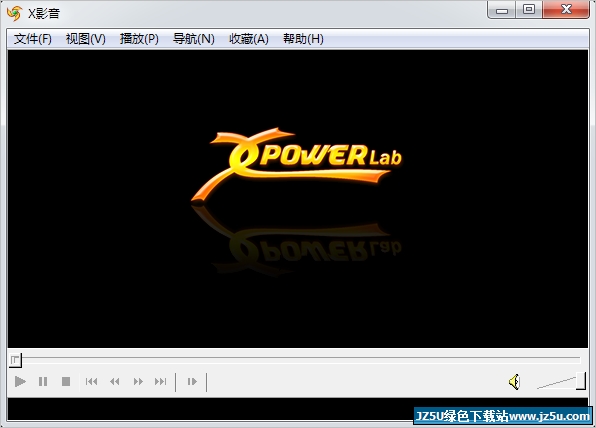Viewport: 596px width, 428px height.
Task: Click the frame step icon
Action: pyautogui.click(x=192, y=381)
